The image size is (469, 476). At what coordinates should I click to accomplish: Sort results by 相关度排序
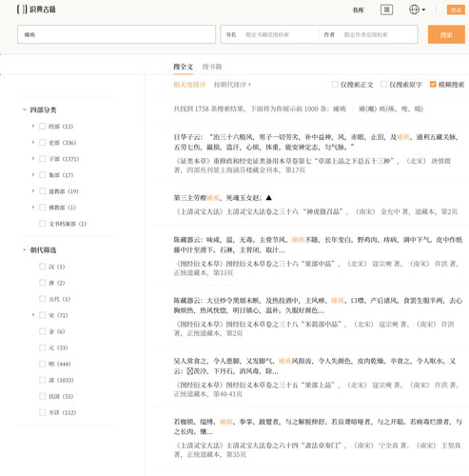[189, 85]
